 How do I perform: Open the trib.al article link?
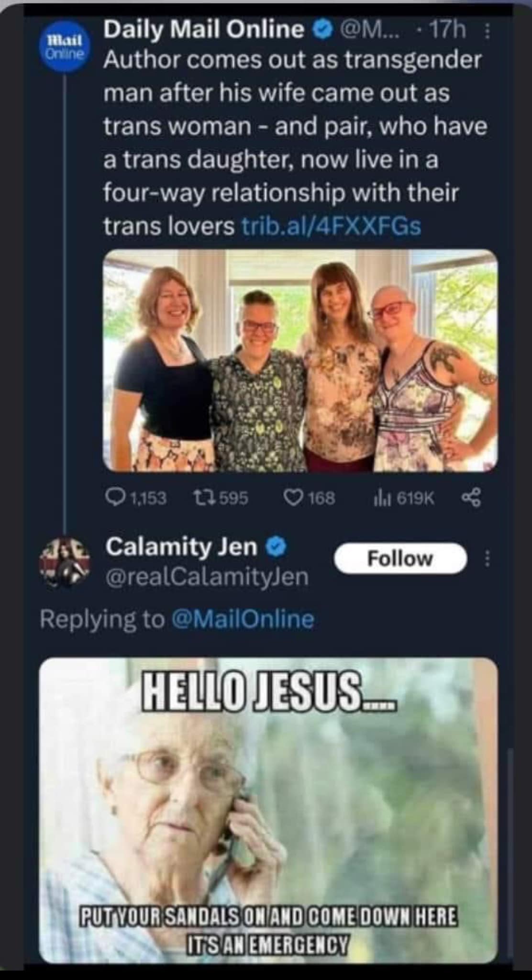332,226
